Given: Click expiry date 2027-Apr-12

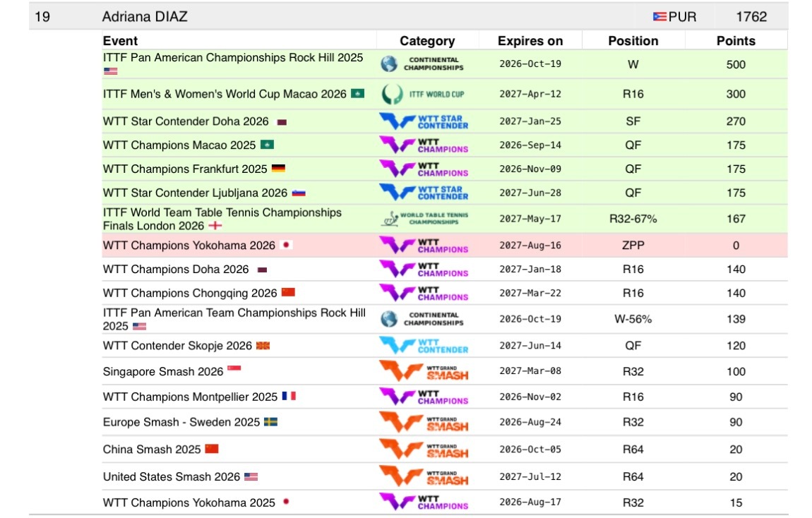Looking at the screenshot, I should 530,94.
